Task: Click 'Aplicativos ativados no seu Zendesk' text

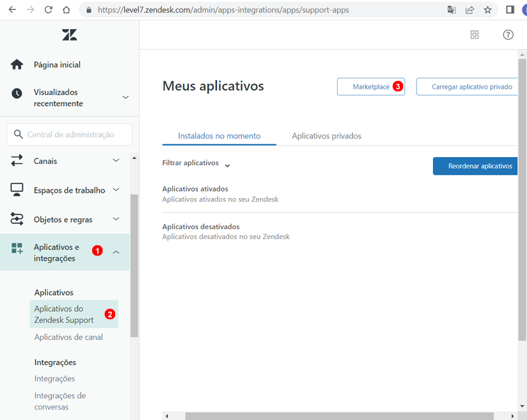Action: [x=220, y=199]
